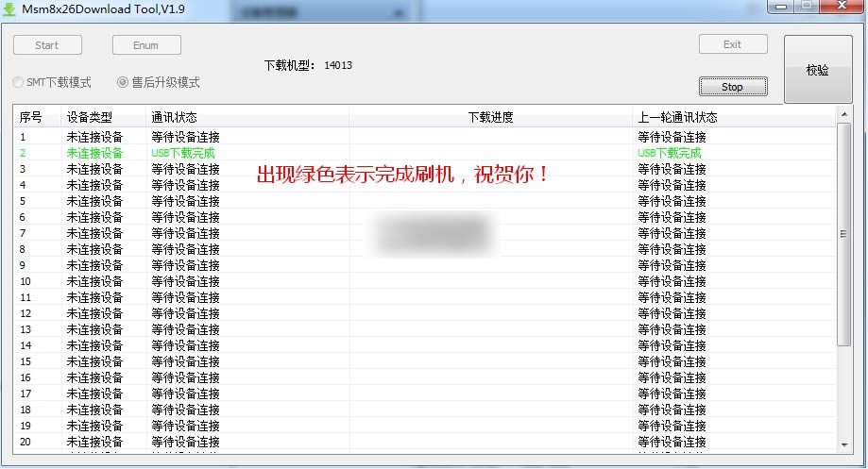Screen dimensions: 868x469
Task: Click the Start button
Action: pyautogui.click(x=47, y=45)
